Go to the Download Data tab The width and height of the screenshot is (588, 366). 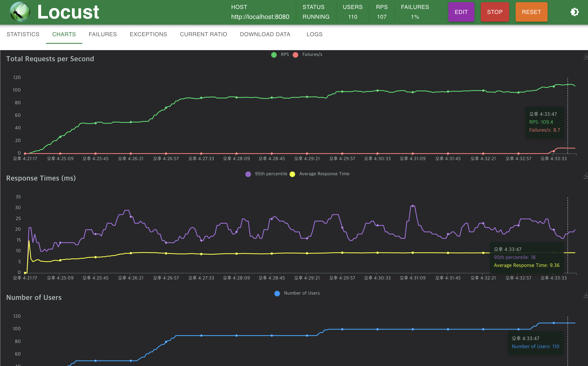(x=265, y=34)
